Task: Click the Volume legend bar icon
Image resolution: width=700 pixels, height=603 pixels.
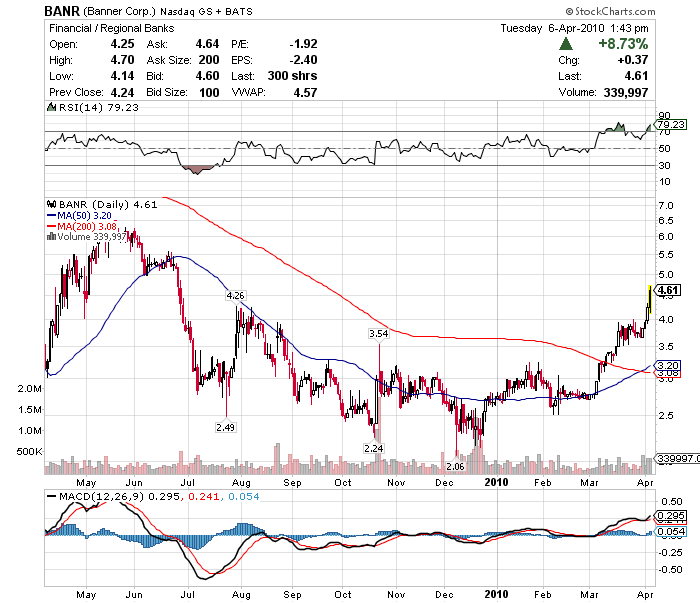Action: point(51,237)
